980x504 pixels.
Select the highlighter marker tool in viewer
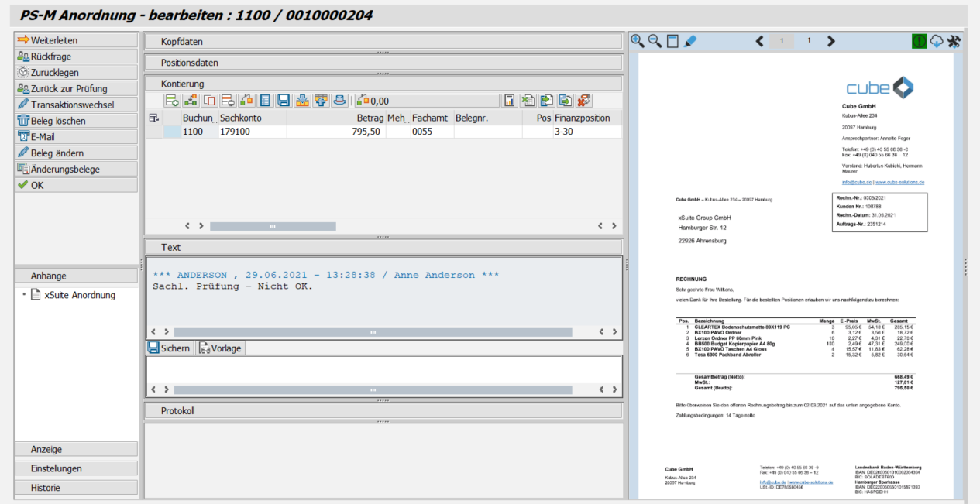(691, 41)
